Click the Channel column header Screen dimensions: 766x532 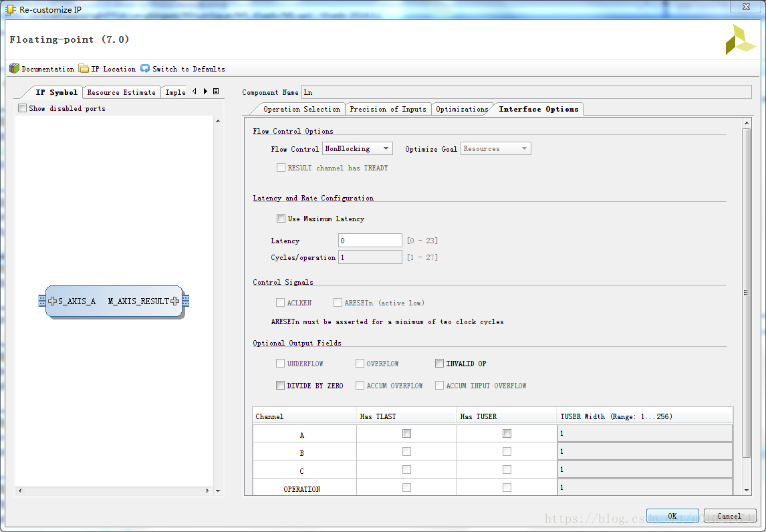[304, 416]
